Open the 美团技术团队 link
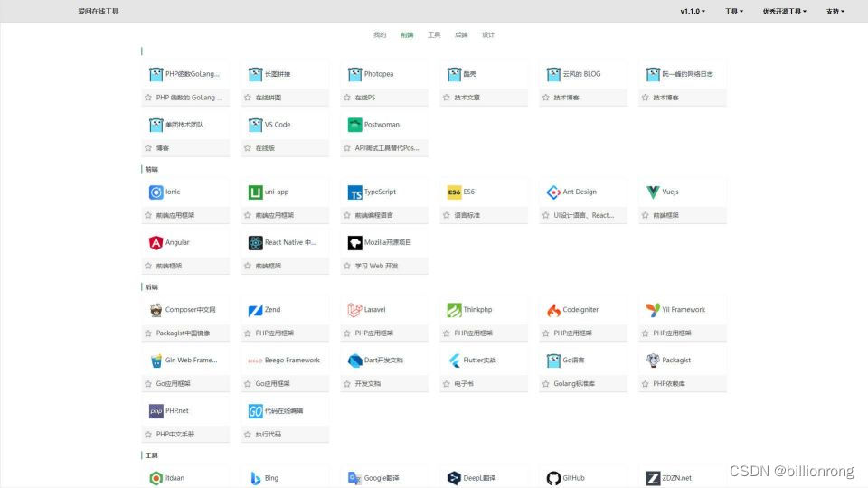 pyautogui.click(x=184, y=125)
